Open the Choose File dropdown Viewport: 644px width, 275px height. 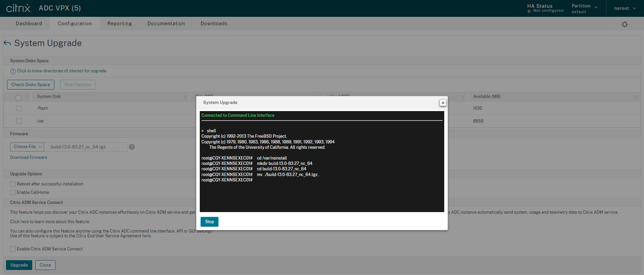(x=27, y=147)
